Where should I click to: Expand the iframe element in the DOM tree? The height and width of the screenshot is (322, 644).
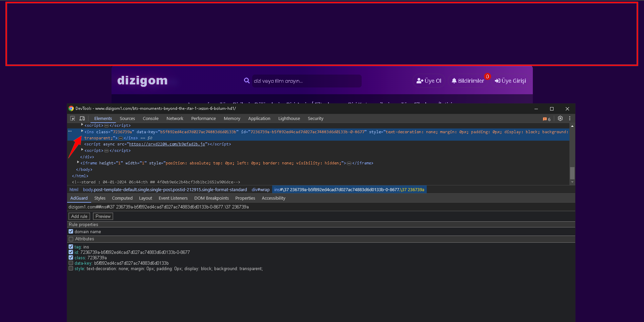pyautogui.click(x=78, y=163)
